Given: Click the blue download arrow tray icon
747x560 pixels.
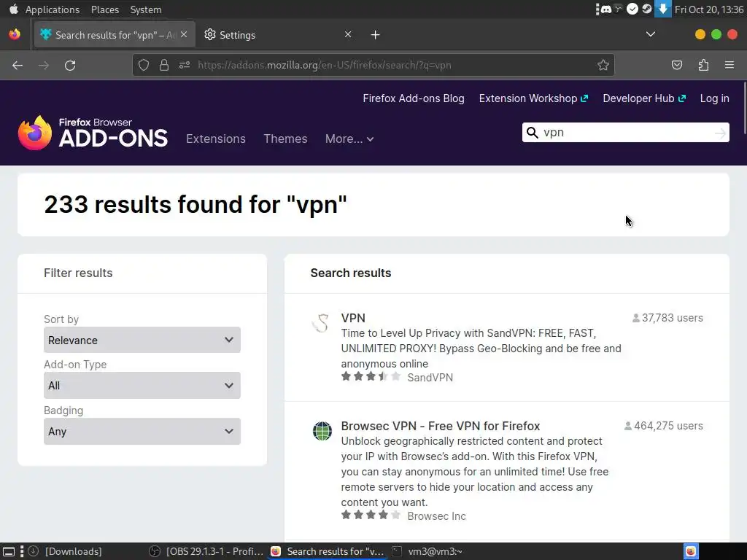Looking at the screenshot, I should (x=662, y=9).
